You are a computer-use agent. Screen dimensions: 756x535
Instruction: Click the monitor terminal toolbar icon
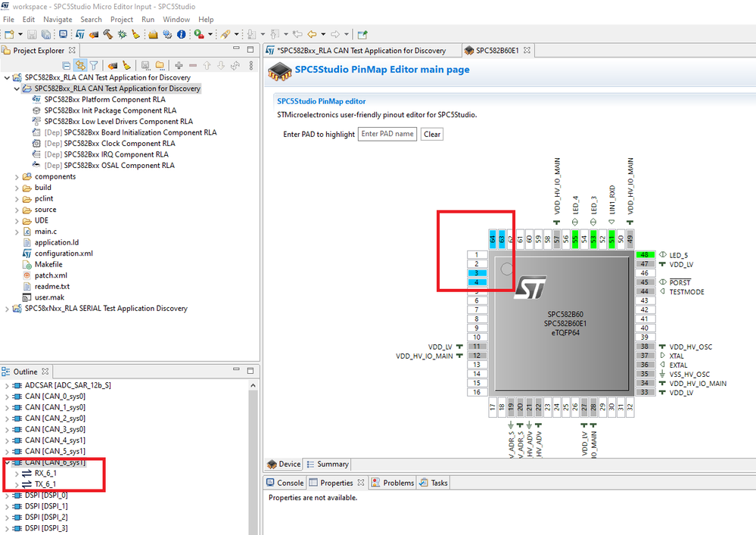[x=63, y=34]
